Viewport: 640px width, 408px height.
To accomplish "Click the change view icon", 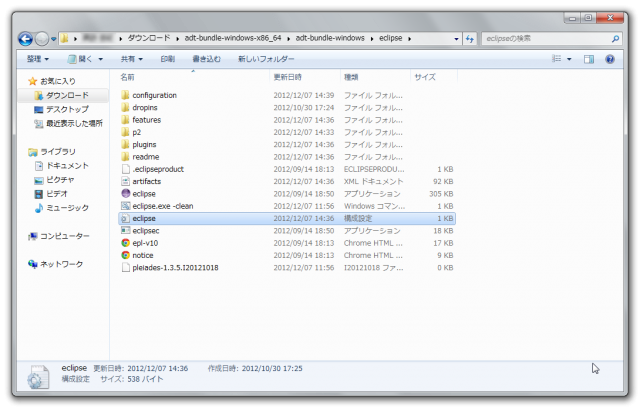I will click(x=556, y=59).
